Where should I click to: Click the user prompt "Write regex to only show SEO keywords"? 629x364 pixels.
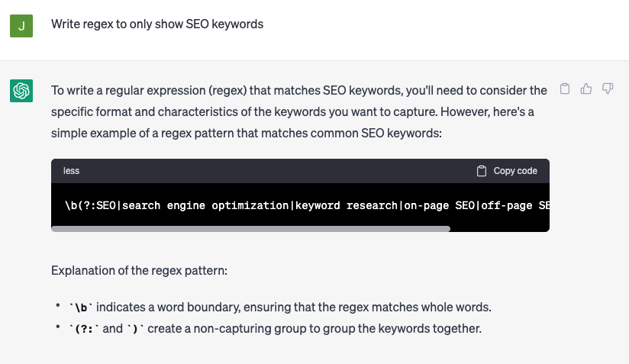pos(157,24)
